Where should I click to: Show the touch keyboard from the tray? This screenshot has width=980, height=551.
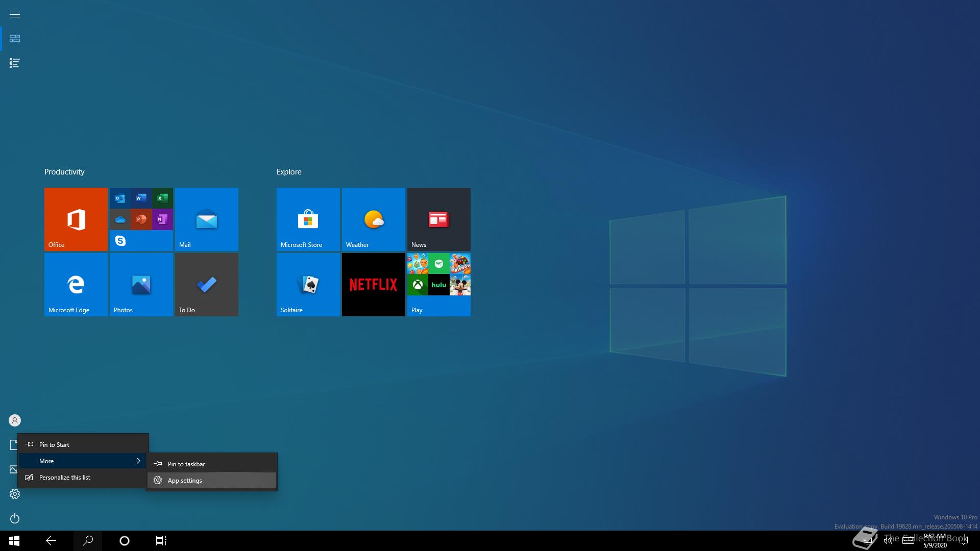point(909,541)
